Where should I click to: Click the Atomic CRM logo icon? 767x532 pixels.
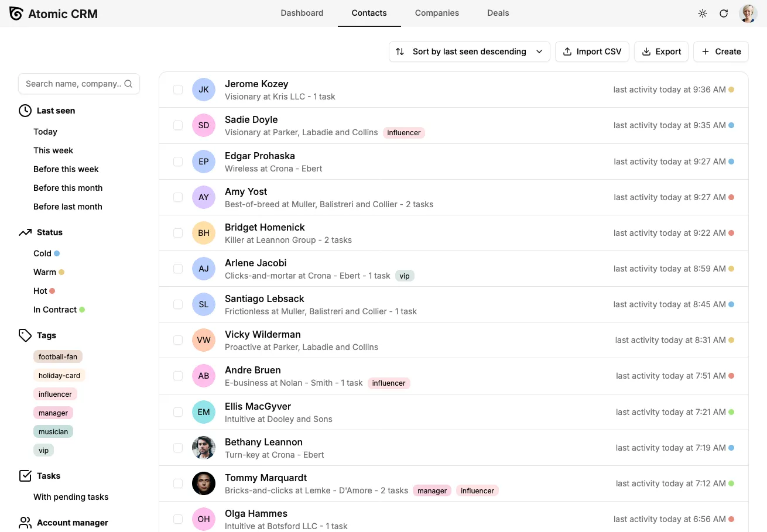(x=16, y=13)
